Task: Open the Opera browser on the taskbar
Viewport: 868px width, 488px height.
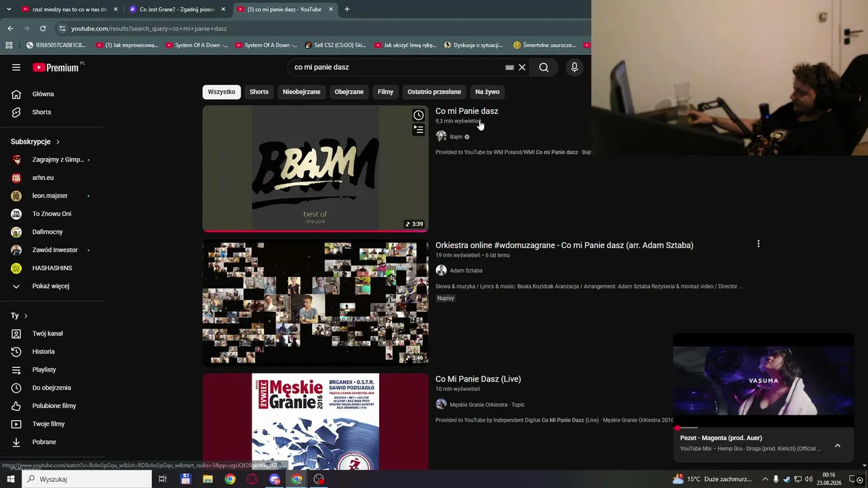Action: click(x=252, y=479)
